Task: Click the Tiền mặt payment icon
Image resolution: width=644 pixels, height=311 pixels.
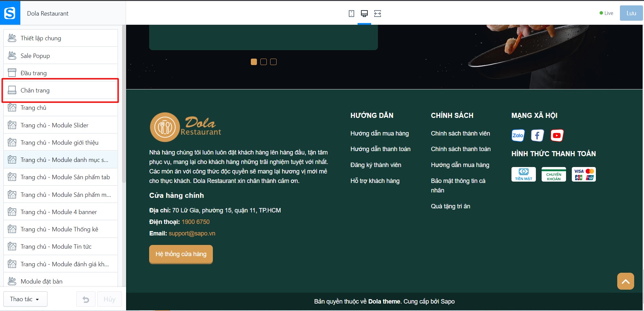Action: (x=524, y=174)
